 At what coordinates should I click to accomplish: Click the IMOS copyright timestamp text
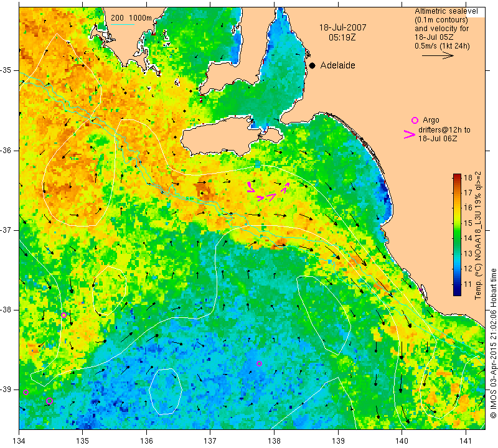click(x=493, y=343)
